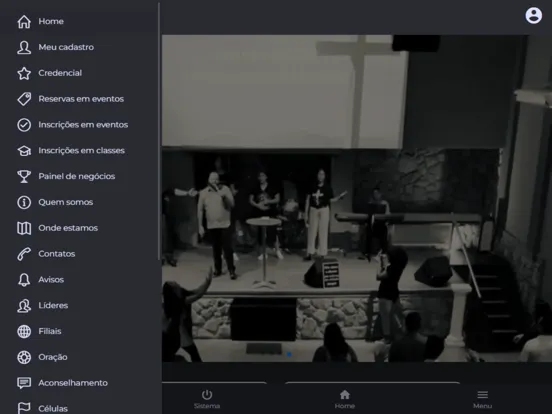The height and width of the screenshot is (414, 552).
Task: Click the Contatos phone icon
Action: (x=24, y=254)
